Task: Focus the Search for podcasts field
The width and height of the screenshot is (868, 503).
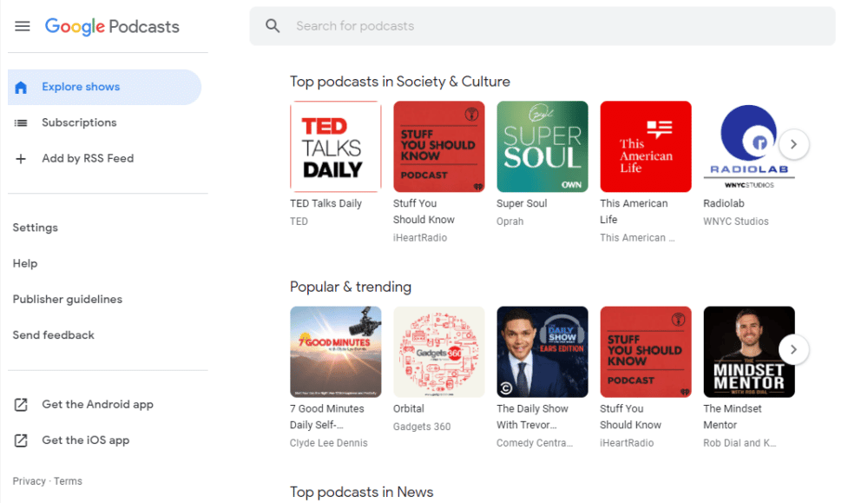Action: (542, 26)
